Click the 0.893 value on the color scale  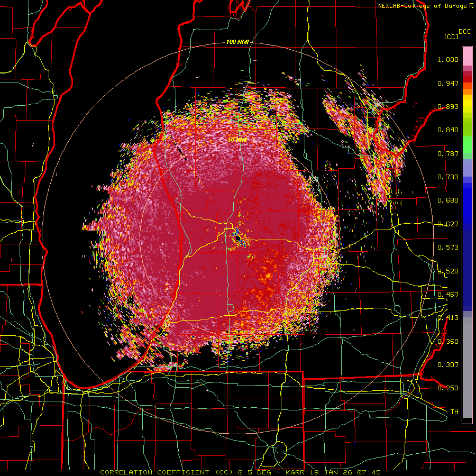click(x=448, y=106)
